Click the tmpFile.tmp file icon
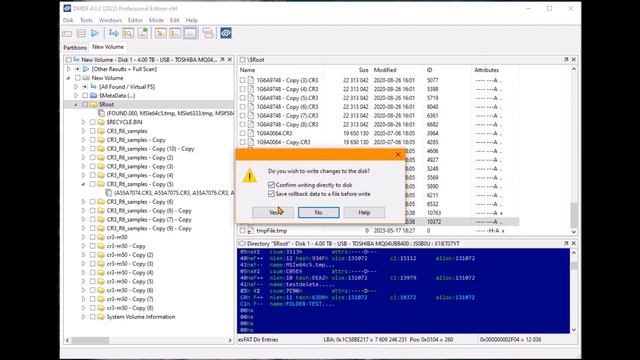The image size is (640, 360). [251, 231]
